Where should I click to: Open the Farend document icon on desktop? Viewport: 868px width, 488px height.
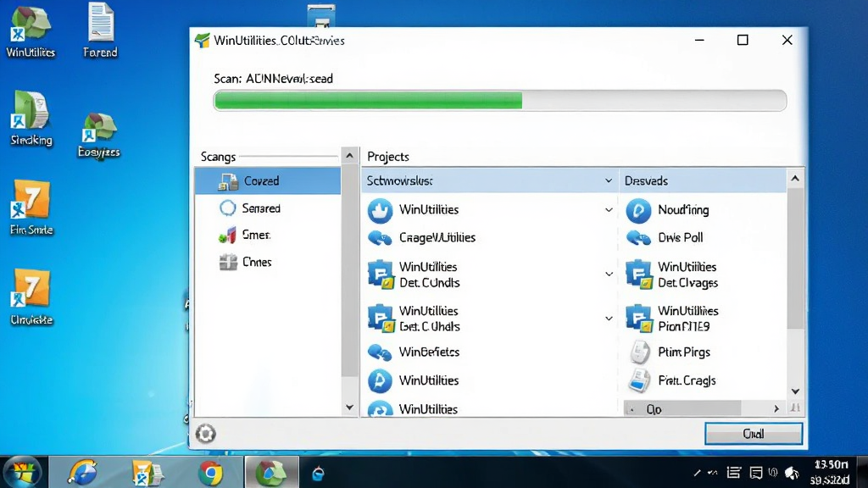(100, 30)
